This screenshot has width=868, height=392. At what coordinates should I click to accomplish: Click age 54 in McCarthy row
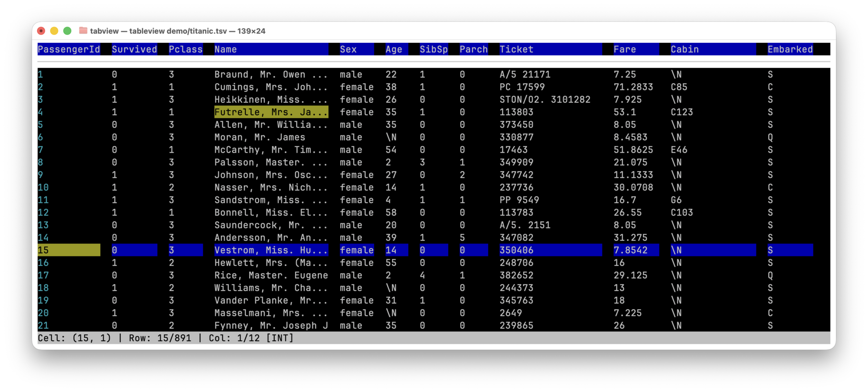[x=391, y=150]
